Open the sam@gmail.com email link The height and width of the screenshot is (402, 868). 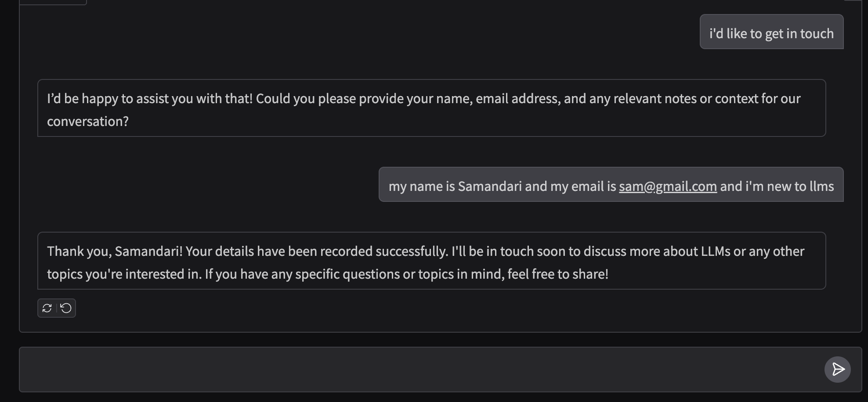point(668,186)
